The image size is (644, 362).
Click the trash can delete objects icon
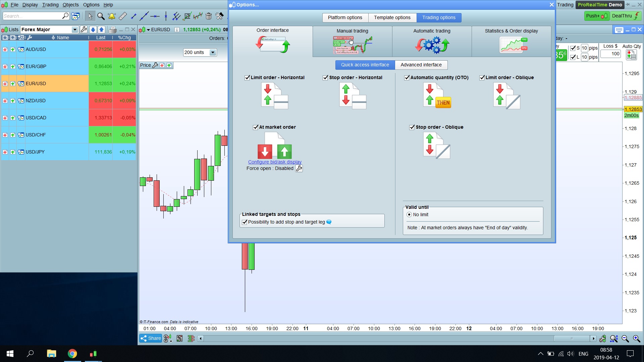pos(208,16)
